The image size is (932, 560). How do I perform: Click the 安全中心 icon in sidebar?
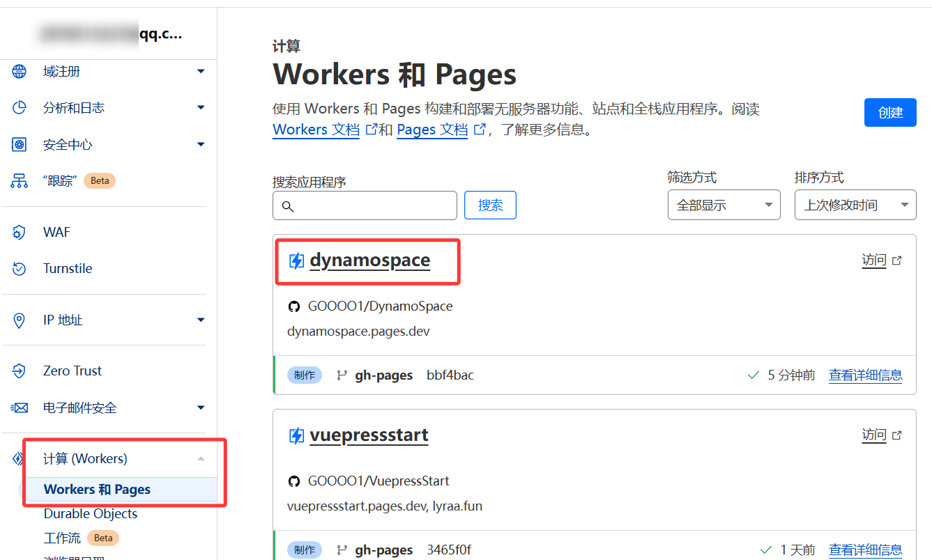tap(20, 144)
